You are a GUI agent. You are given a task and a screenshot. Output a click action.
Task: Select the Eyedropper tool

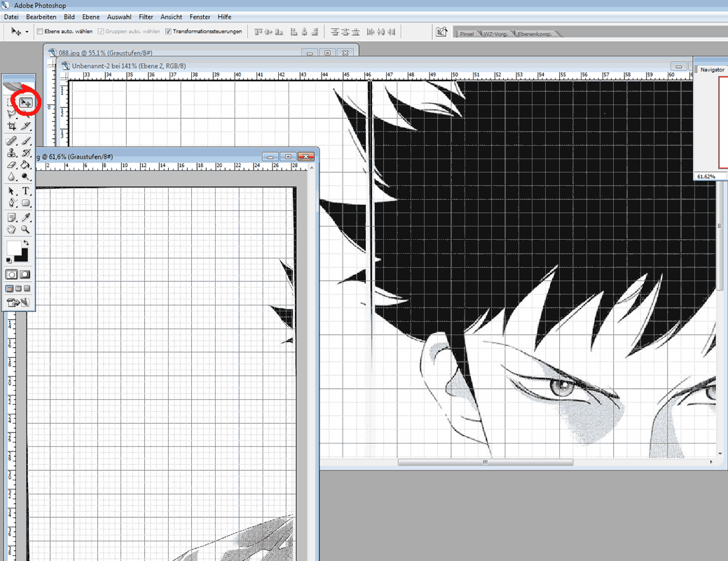click(26, 217)
